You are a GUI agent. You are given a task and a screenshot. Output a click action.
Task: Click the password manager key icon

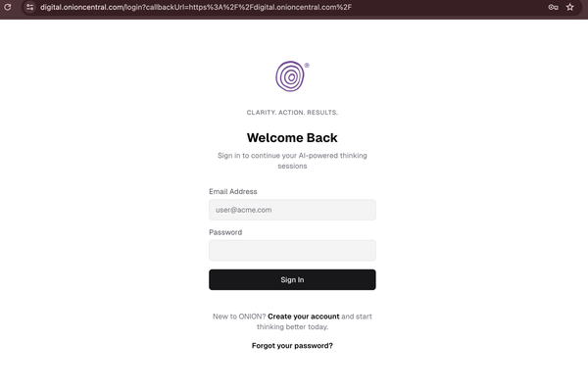point(554,7)
